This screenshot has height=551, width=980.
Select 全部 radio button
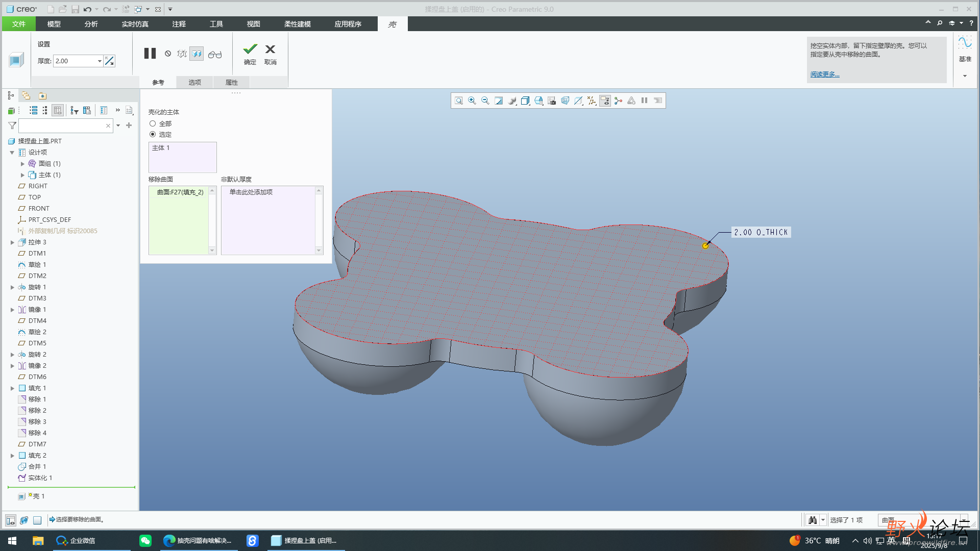click(x=153, y=123)
